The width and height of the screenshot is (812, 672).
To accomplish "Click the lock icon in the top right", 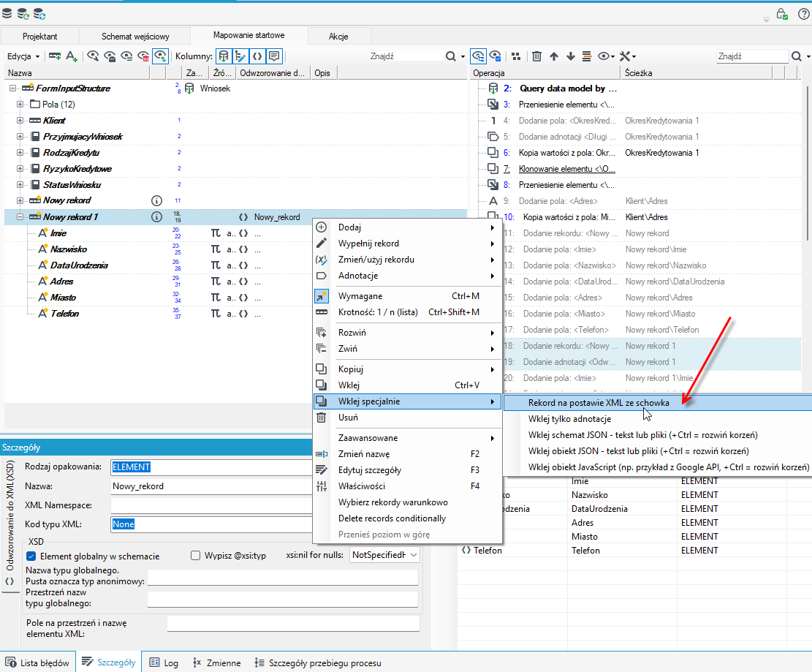I will point(782,14).
